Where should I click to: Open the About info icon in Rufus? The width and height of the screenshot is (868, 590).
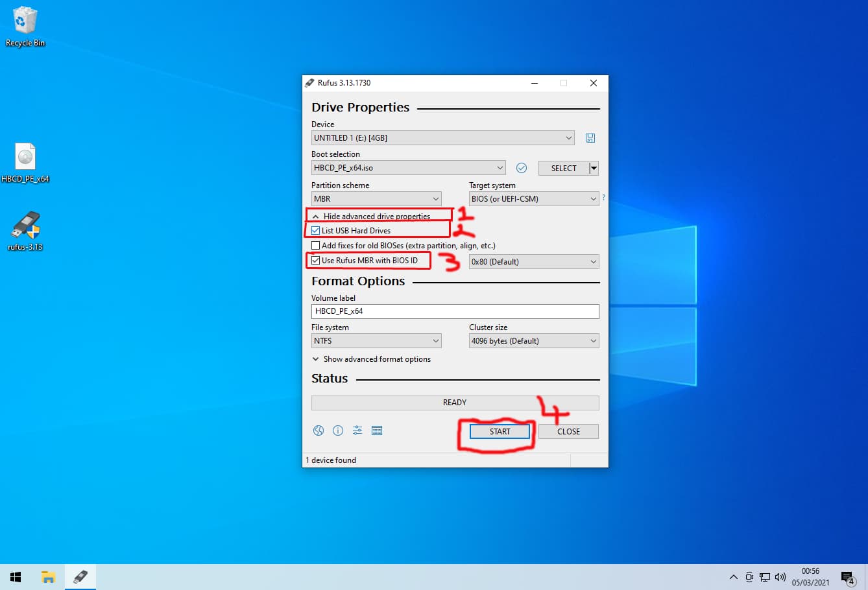pos(338,431)
